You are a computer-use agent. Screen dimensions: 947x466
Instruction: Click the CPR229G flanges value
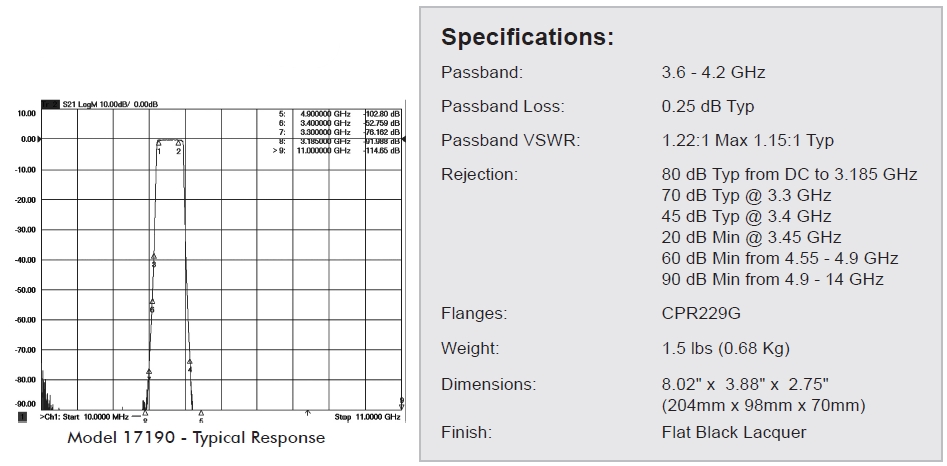(x=701, y=314)
